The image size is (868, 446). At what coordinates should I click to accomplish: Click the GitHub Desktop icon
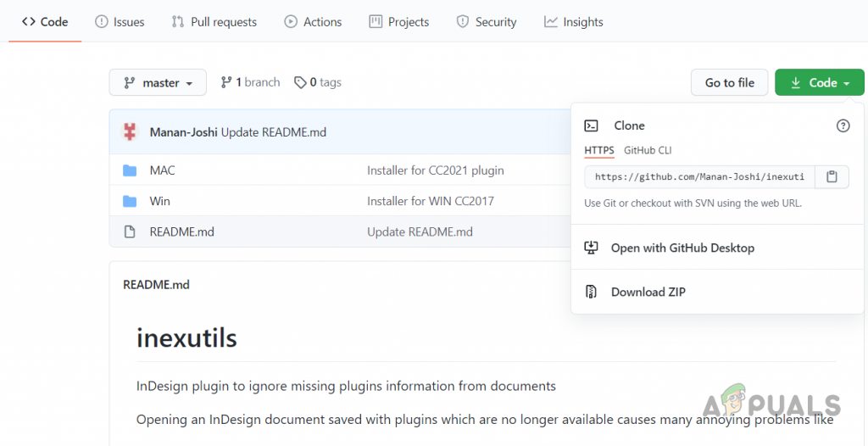(592, 248)
